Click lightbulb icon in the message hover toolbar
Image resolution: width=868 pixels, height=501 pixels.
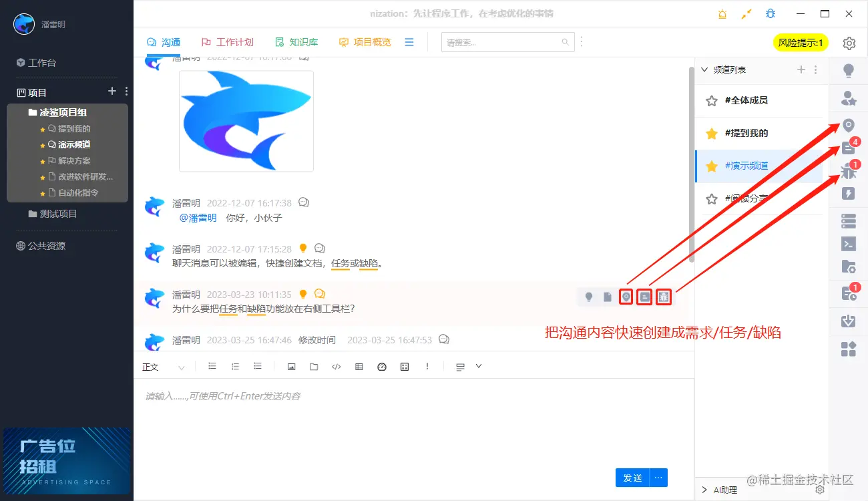click(589, 297)
